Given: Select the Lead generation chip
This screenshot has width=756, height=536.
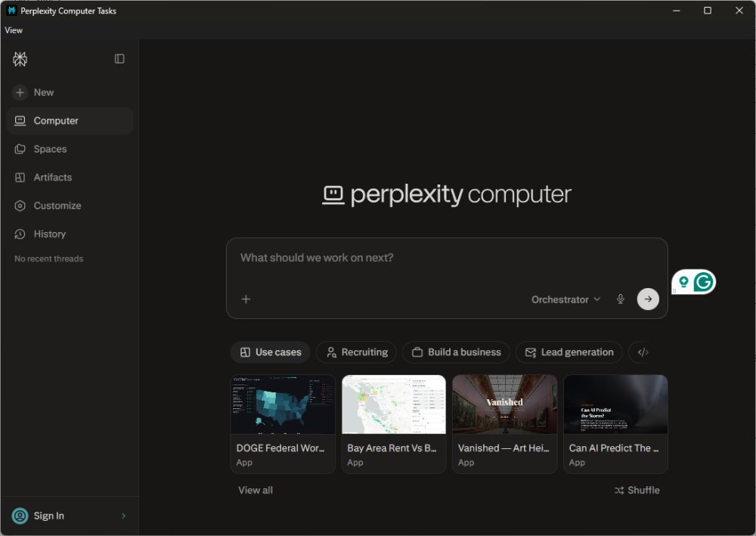Looking at the screenshot, I should [569, 352].
